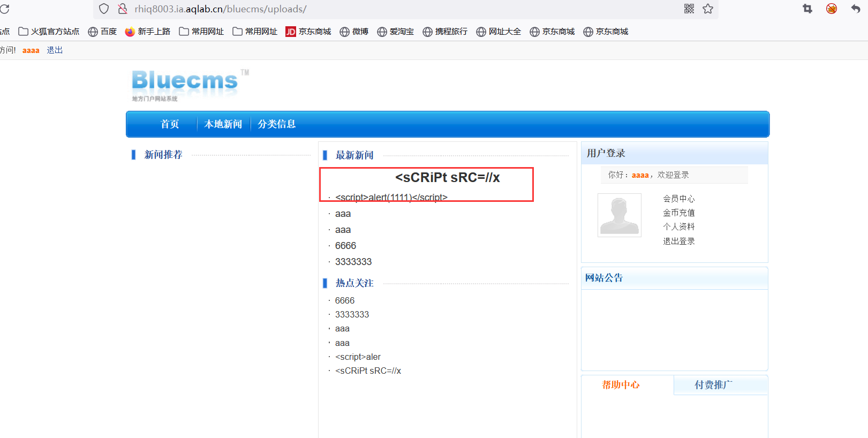The width and height of the screenshot is (868, 438).
Task: Click the 网站公告 panel header
Action: point(675,278)
